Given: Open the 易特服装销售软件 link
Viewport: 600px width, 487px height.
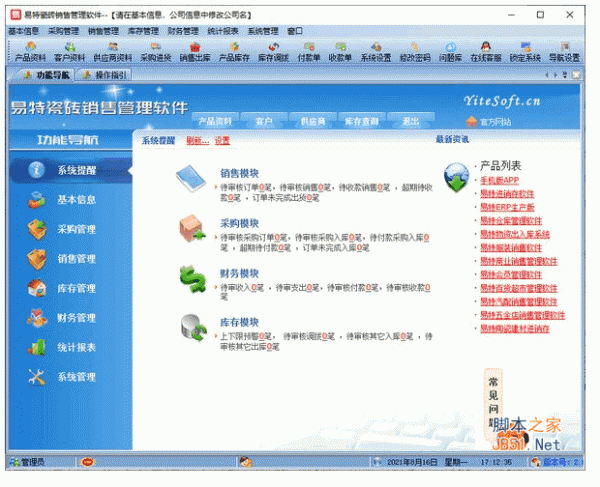Looking at the screenshot, I should pos(511,248).
